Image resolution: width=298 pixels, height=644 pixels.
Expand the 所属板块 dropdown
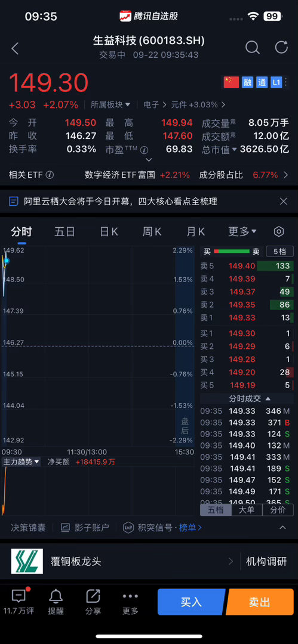(110, 105)
